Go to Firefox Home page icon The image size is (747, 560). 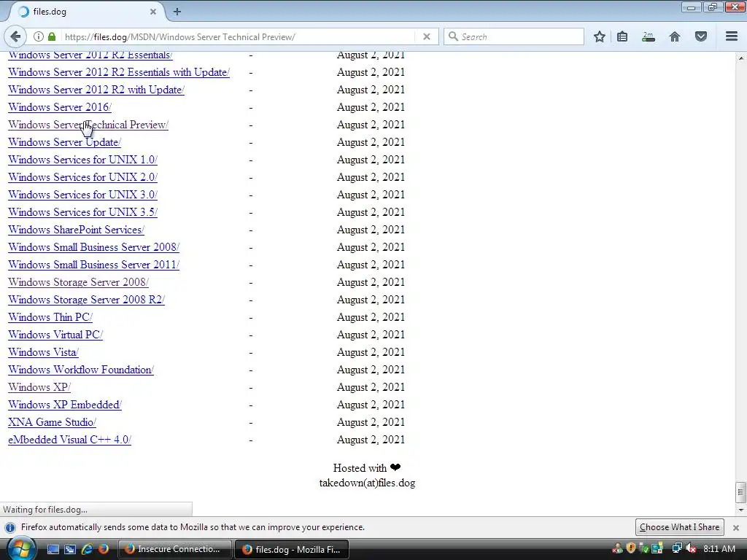(675, 36)
